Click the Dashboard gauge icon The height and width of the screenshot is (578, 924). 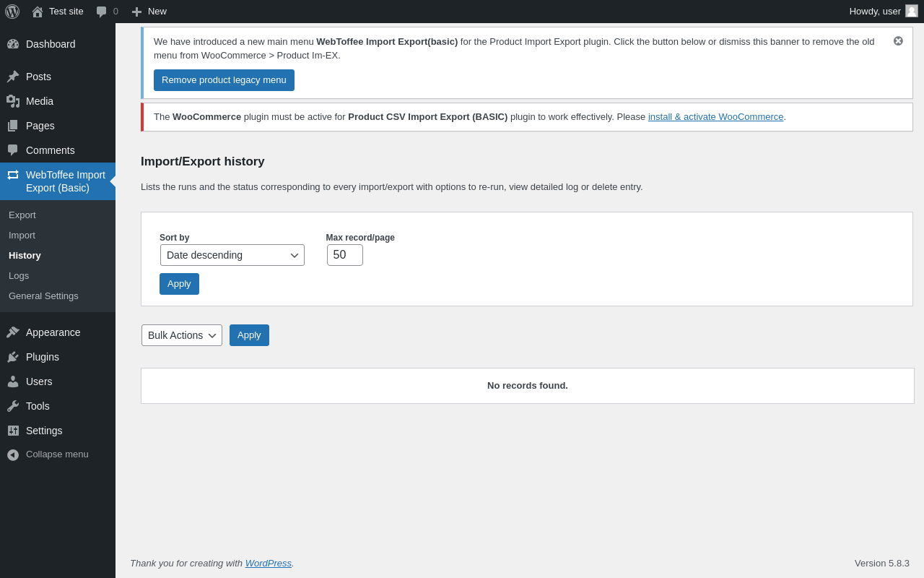(x=13, y=44)
